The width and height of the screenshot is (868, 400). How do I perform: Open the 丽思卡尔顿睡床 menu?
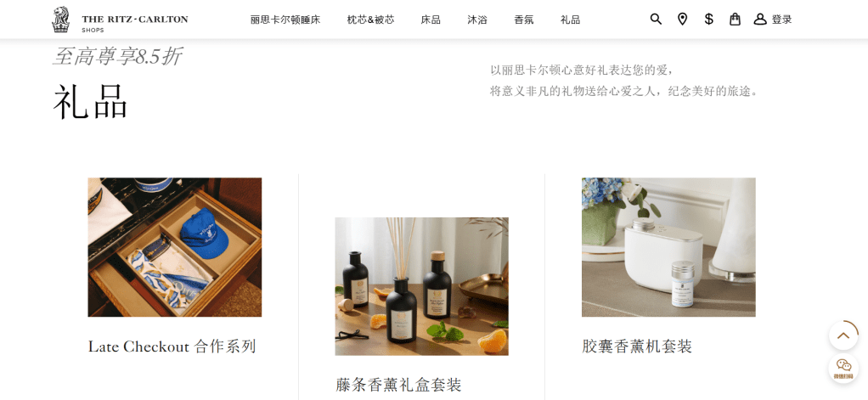pyautogui.click(x=285, y=20)
